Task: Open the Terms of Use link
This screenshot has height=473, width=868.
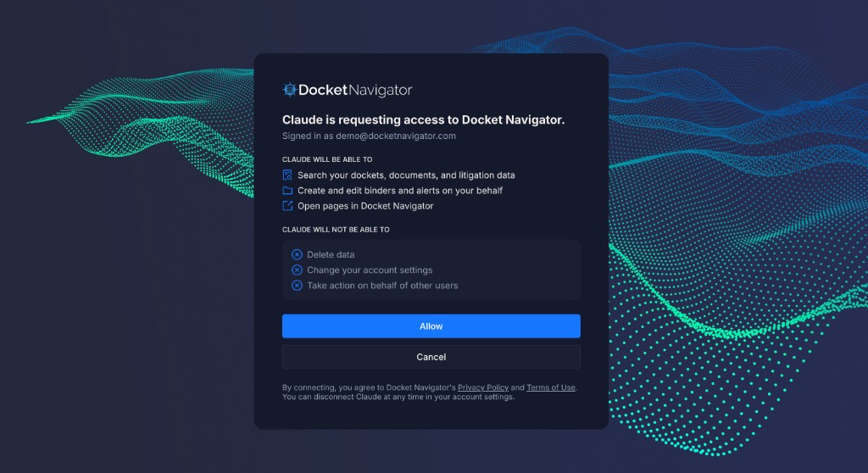Action: (551, 387)
